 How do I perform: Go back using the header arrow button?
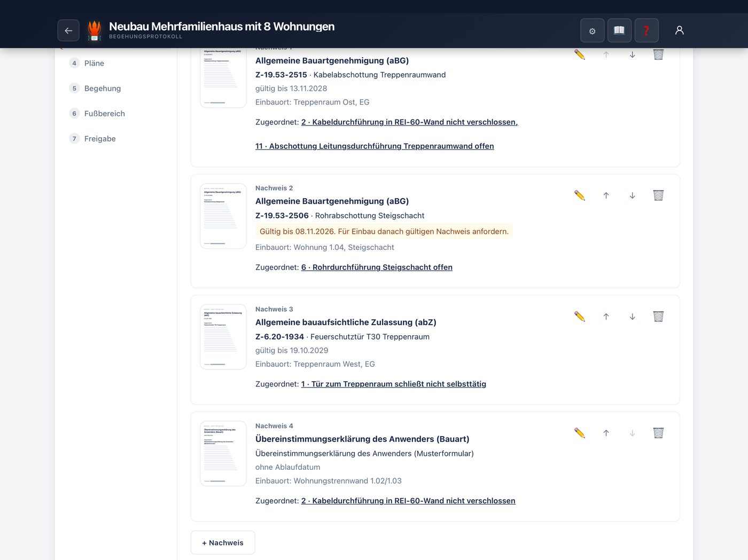pyautogui.click(x=68, y=30)
